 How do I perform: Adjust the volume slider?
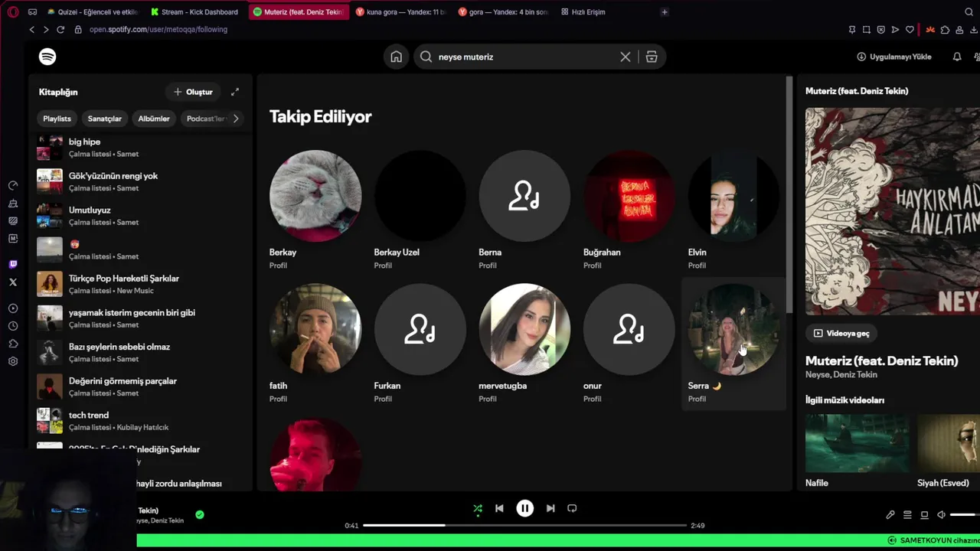point(965,515)
